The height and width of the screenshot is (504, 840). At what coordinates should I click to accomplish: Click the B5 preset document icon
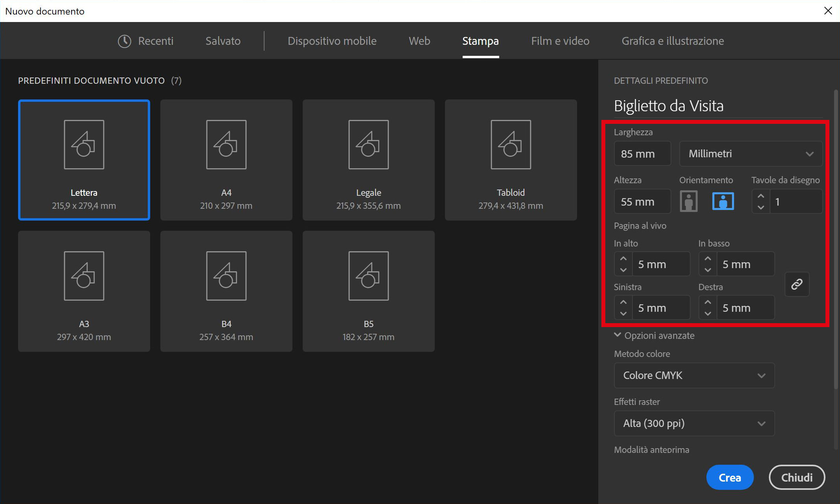point(368,276)
